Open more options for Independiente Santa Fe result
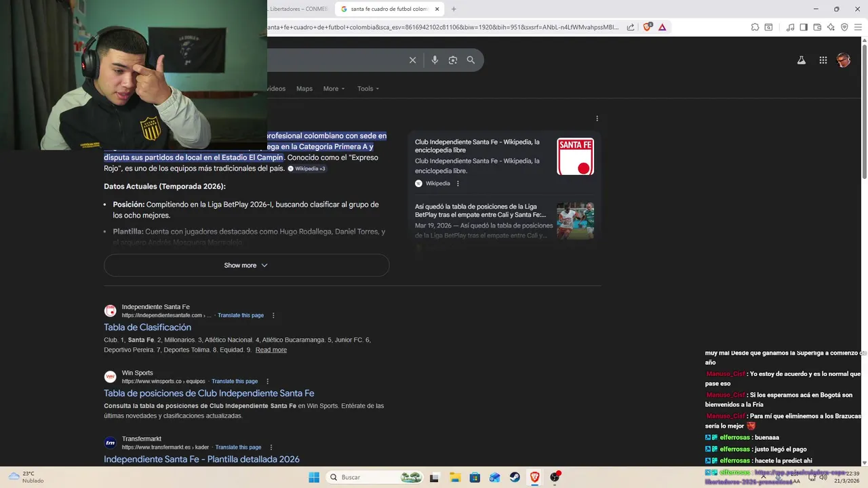868x488 pixels. click(273, 315)
